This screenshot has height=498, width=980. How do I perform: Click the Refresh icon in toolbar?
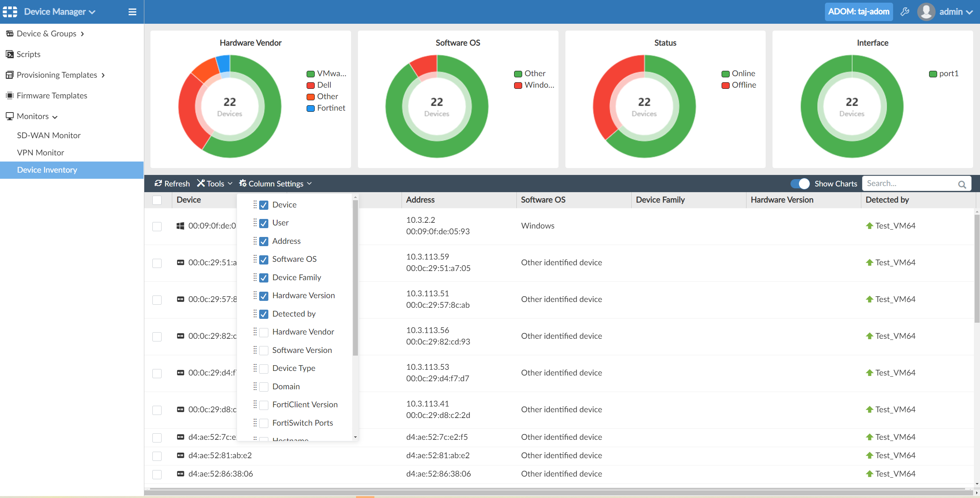[x=158, y=184]
